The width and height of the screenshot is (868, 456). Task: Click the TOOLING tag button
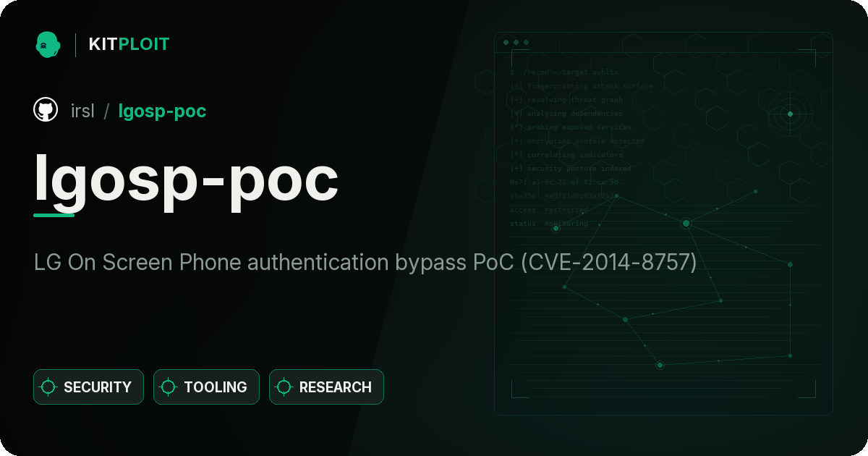point(206,387)
